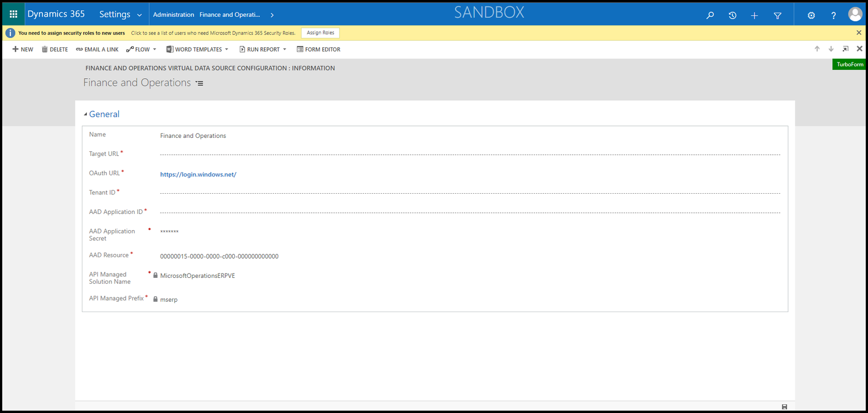This screenshot has width=868, height=413.
Task: Select the mserp prefix text
Action: pyautogui.click(x=169, y=300)
